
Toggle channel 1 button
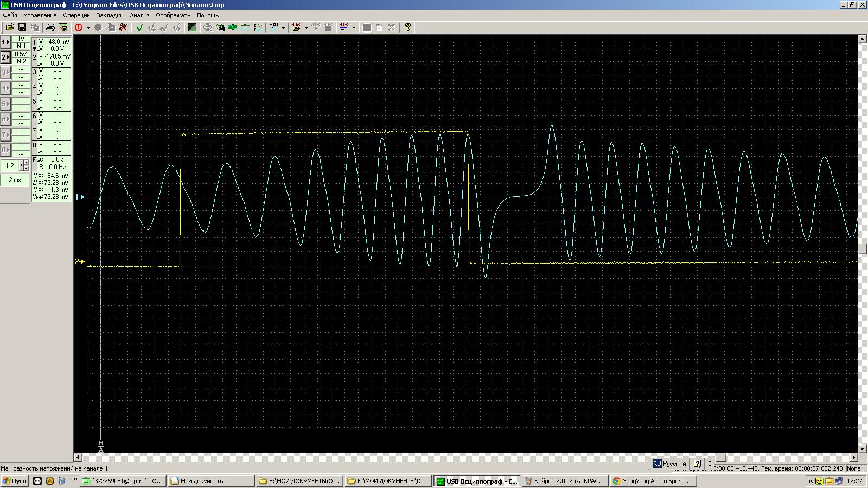[5, 42]
